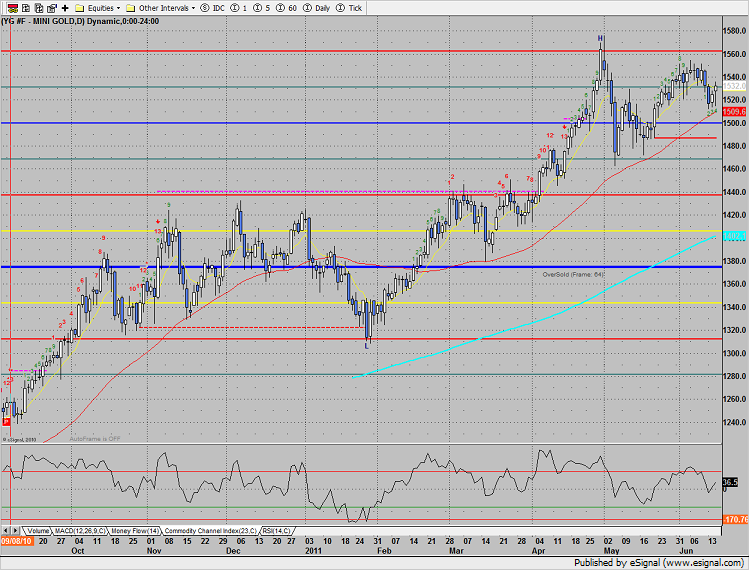Click the Oct month label on time axis
This screenshot has height=570, width=749.
click(x=77, y=551)
